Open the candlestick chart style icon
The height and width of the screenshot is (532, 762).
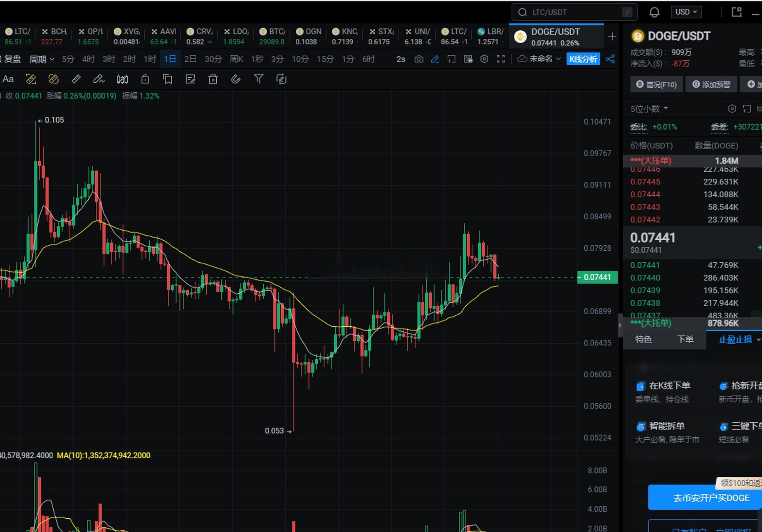122,79
